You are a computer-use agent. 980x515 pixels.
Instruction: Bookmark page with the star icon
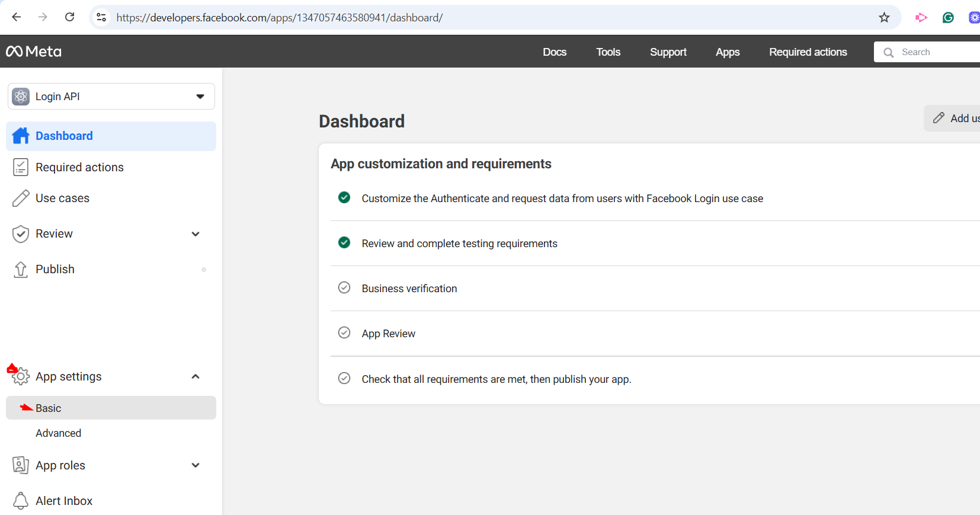884,17
